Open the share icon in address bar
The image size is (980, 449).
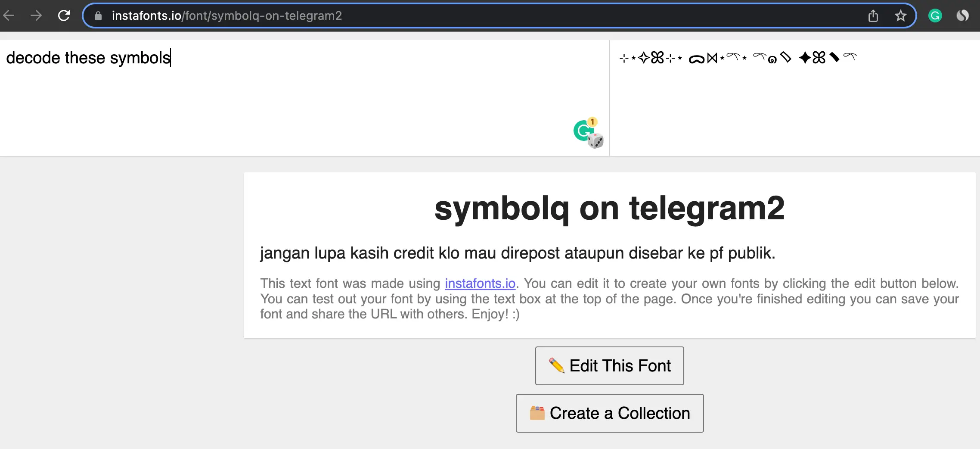coord(873,16)
